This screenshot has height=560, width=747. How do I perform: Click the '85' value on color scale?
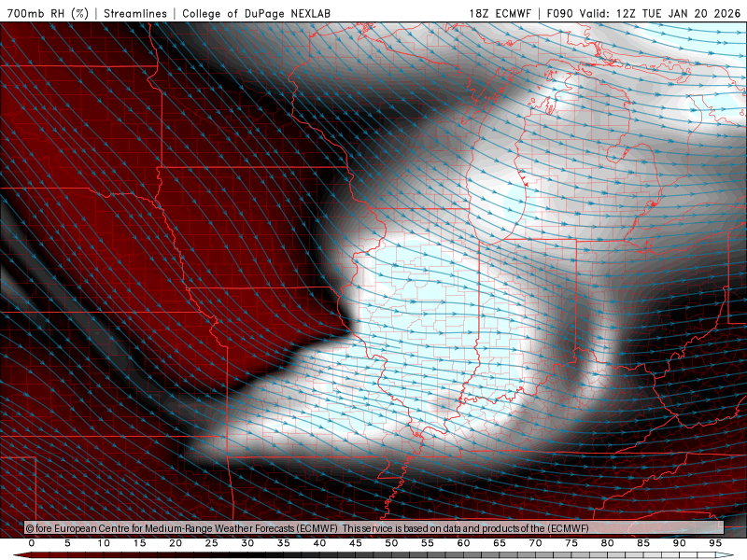click(643, 543)
